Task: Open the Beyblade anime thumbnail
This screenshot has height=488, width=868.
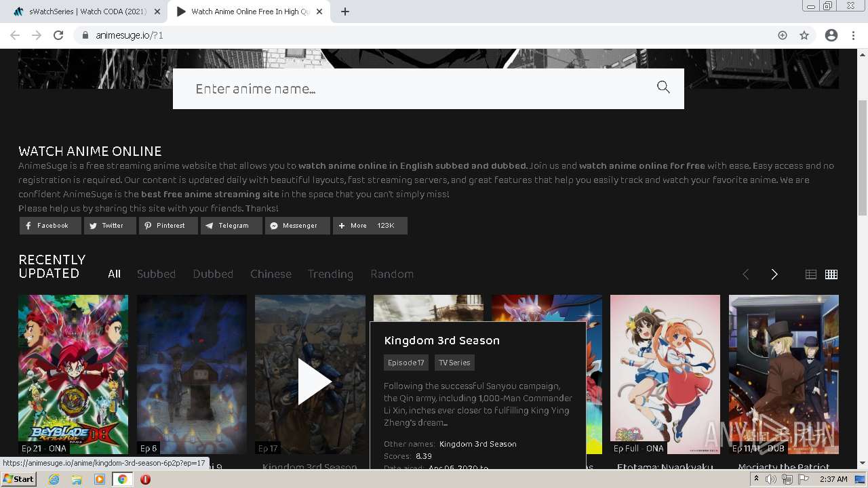Action: click(x=73, y=374)
